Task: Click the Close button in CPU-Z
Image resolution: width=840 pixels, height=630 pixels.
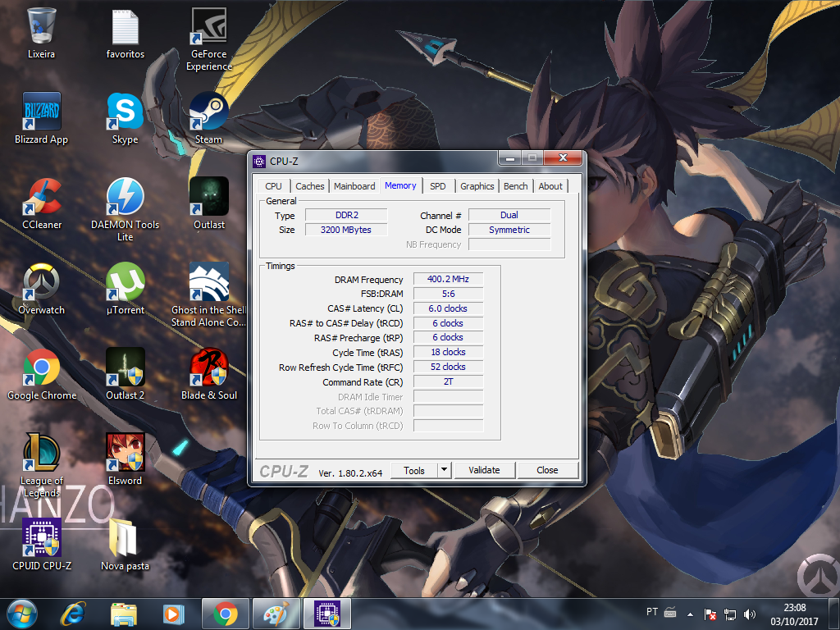Action: pos(547,470)
